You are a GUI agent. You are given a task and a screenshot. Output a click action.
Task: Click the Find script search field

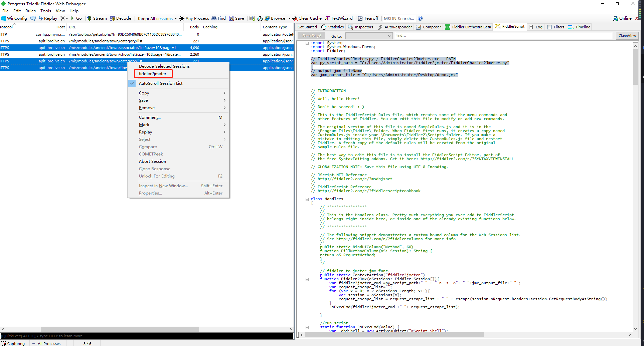tap(503, 35)
